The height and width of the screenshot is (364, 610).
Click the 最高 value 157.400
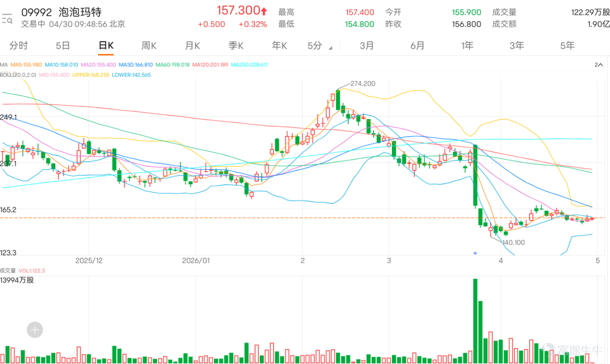tap(360, 13)
